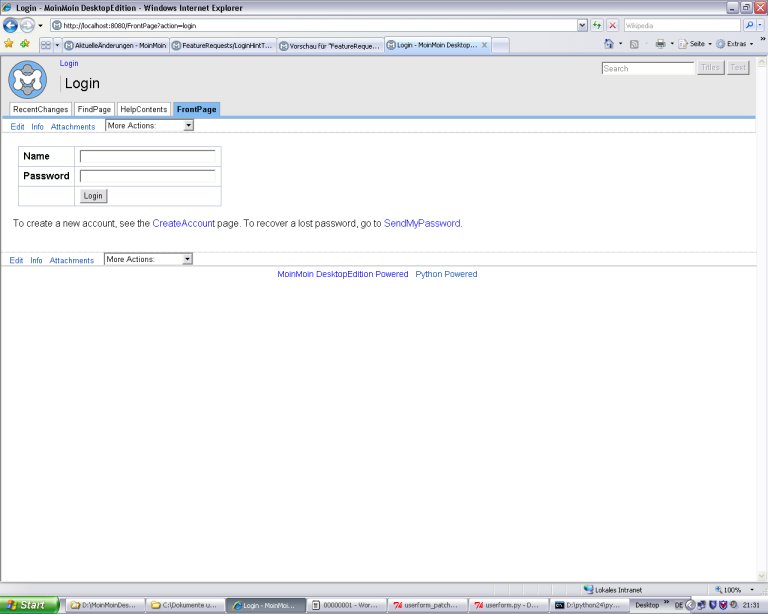
Task: Follow the CreateAccount link
Action: coord(183,224)
